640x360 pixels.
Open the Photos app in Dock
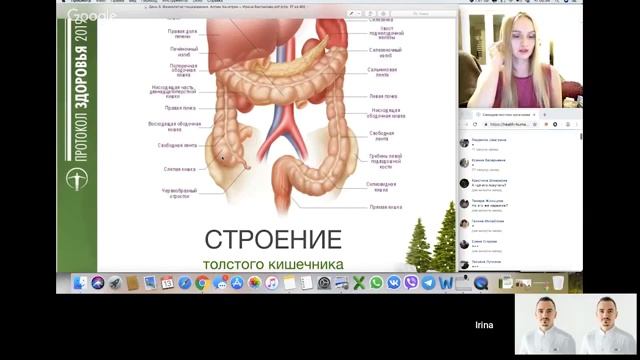click(x=254, y=283)
